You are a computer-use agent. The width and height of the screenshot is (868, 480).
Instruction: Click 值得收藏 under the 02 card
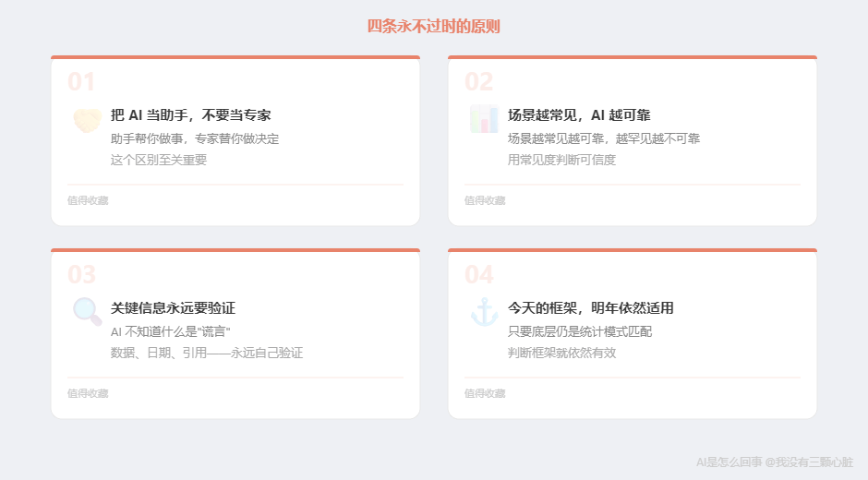click(485, 200)
